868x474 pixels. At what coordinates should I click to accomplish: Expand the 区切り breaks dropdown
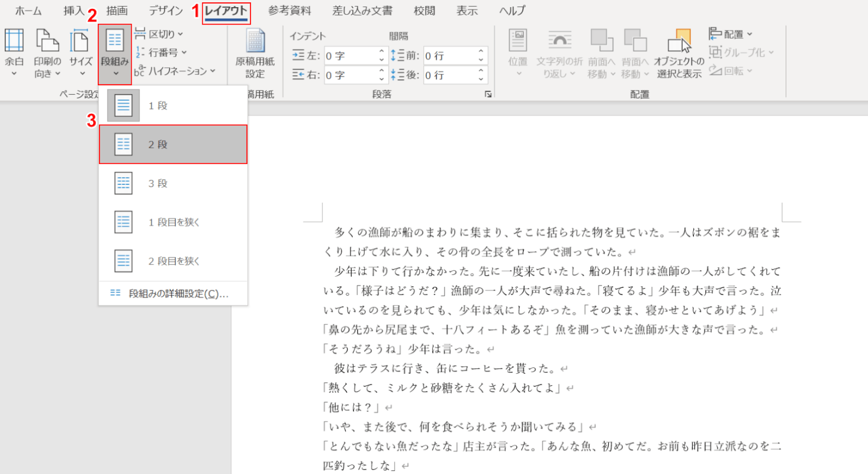159,34
